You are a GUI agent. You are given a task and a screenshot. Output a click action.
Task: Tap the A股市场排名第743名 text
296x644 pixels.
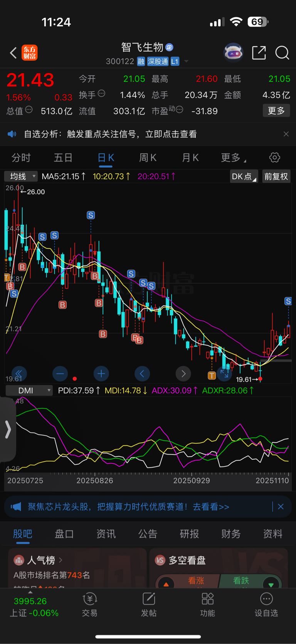(52, 575)
